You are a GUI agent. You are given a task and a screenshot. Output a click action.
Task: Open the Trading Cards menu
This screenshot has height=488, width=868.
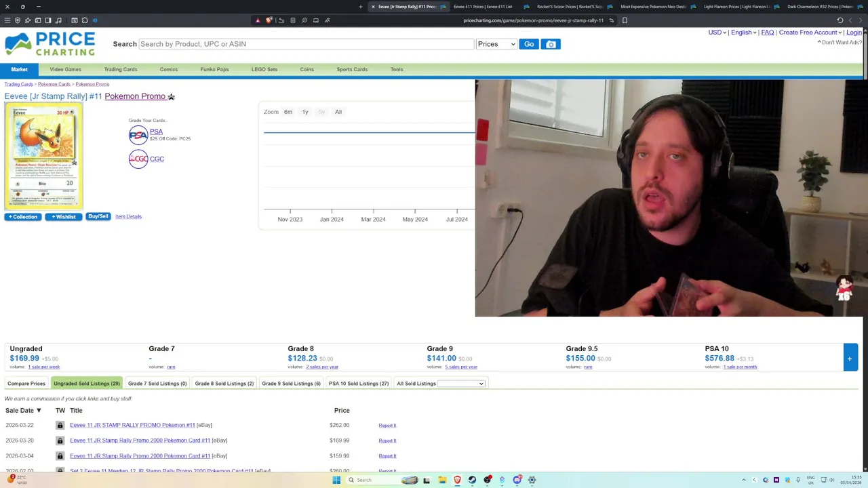tap(121, 69)
